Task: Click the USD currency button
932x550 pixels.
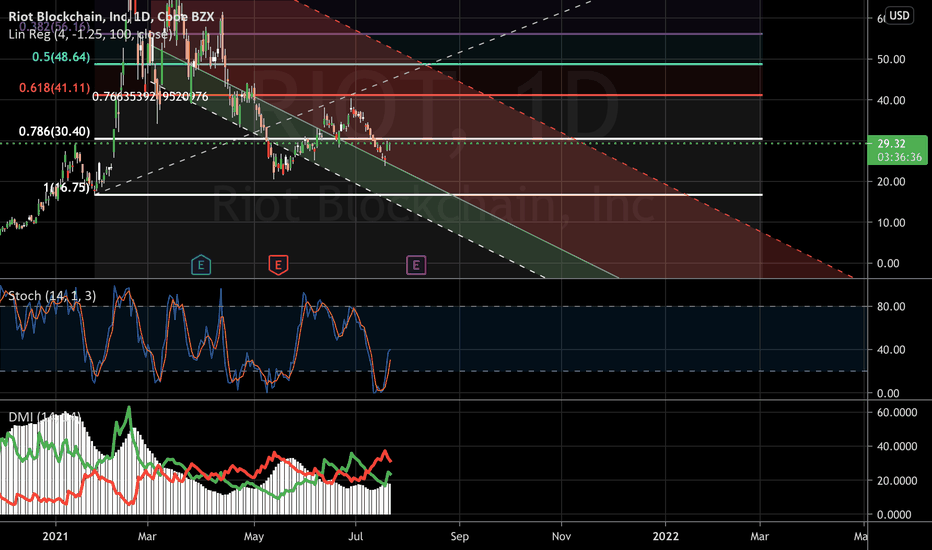Action: click(x=899, y=15)
